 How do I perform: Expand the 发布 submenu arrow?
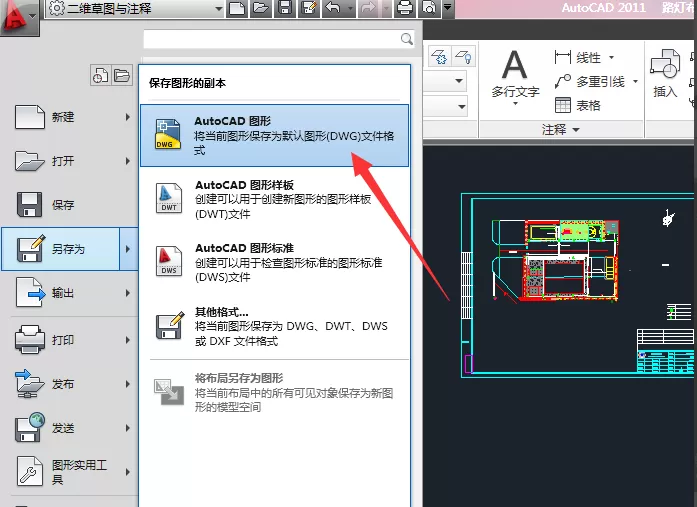128,384
